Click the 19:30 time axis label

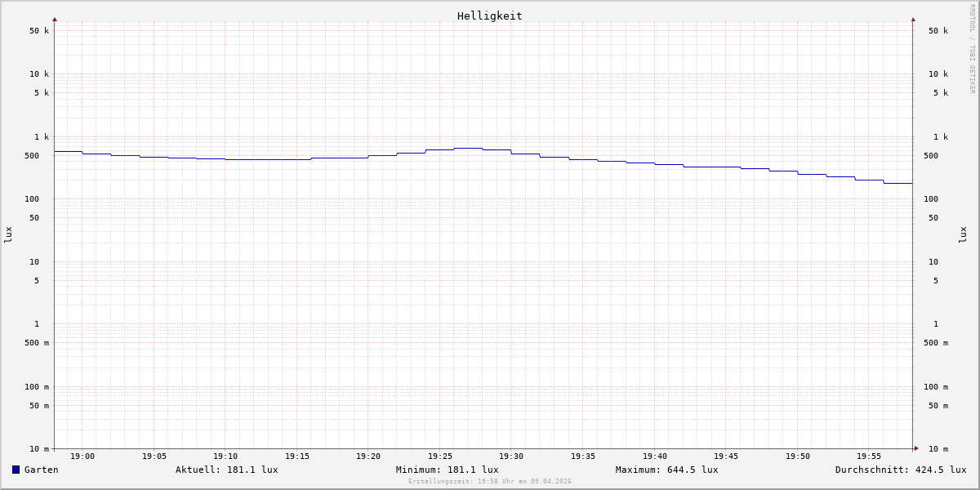point(511,457)
